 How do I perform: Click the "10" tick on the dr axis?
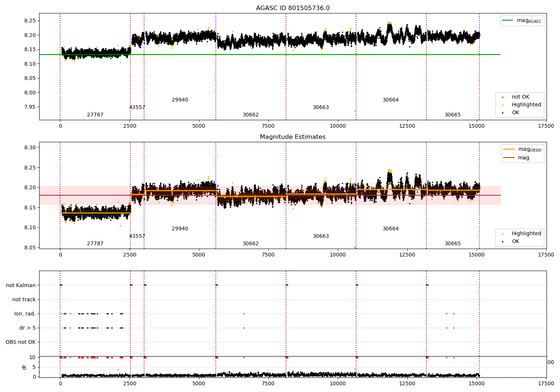[x=33, y=358]
